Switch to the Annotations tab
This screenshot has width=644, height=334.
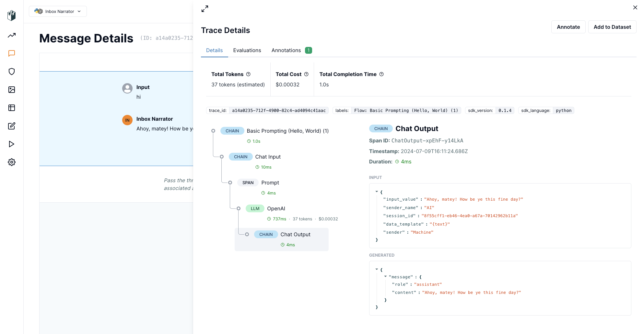[286, 50]
